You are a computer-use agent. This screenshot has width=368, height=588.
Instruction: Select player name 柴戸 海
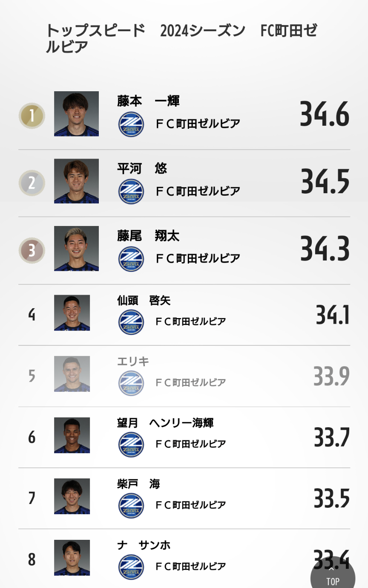[138, 484]
